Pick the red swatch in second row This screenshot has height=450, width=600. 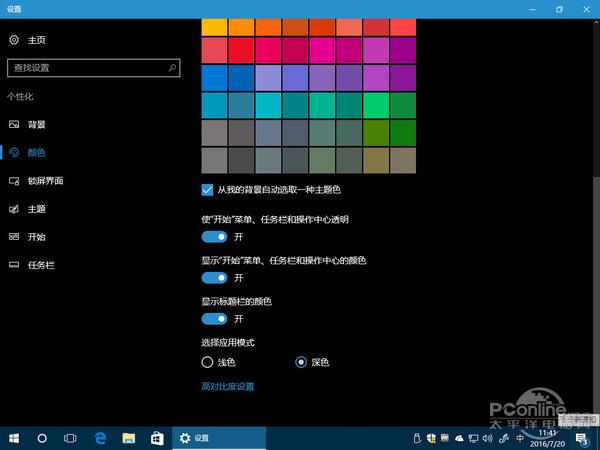(241, 50)
